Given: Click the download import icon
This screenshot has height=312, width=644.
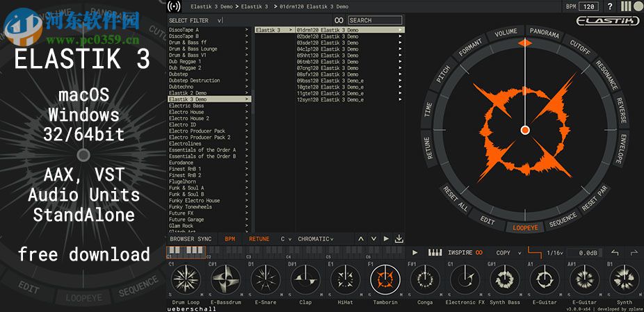Looking at the screenshot, I should 399,238.
